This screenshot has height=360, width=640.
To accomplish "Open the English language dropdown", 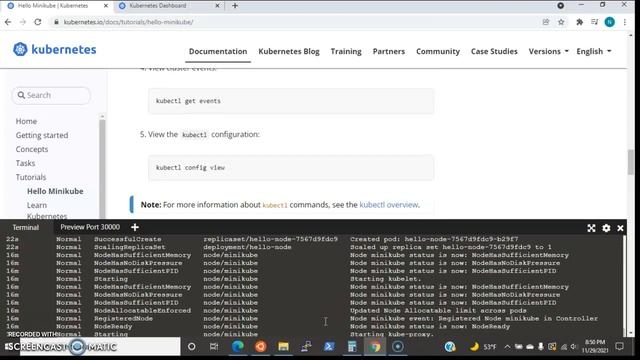I will (x=593, y=51).
